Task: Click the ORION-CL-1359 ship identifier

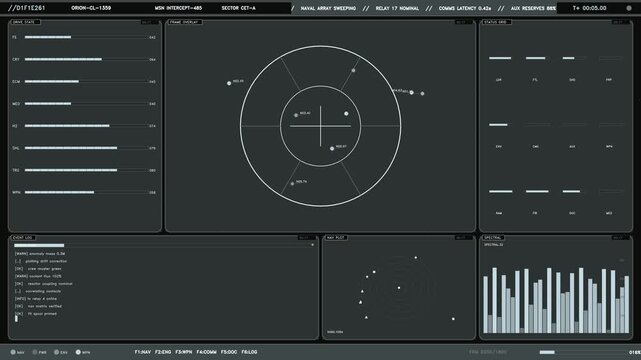Action: (91, 8)
